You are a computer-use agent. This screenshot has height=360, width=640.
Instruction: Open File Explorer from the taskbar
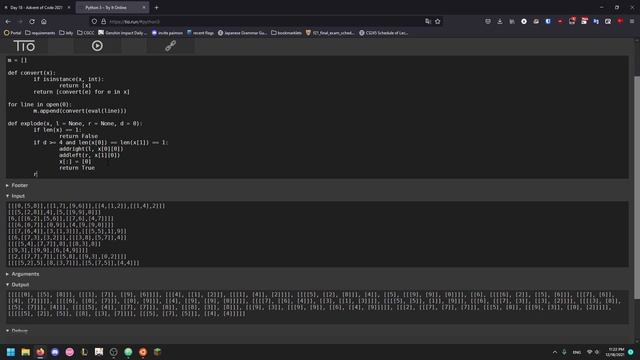[26, 352]
